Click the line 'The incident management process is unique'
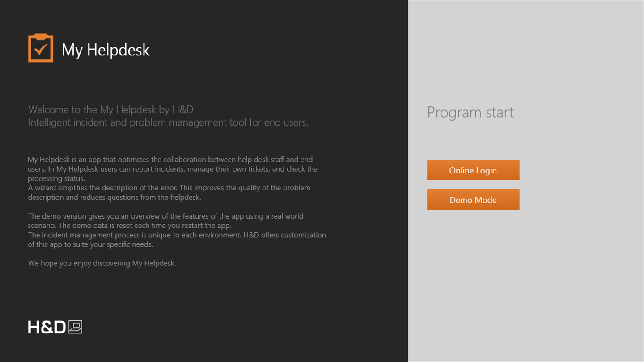The height and width of the screenshot is (362, 644). click(x=177, y=235)
